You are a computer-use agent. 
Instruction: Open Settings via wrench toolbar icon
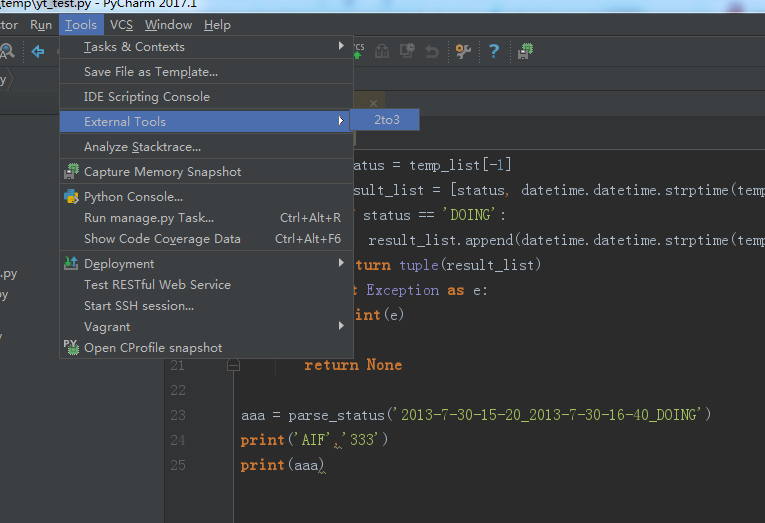point(463,51)
